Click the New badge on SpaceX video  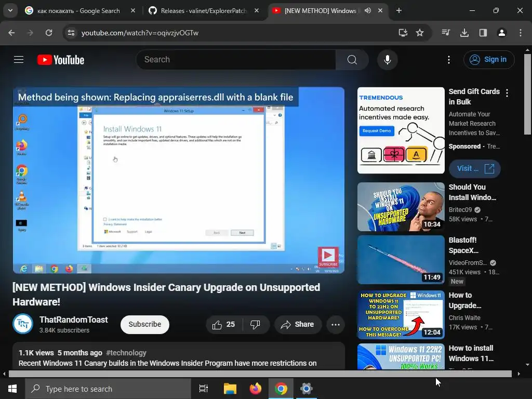tap(457, 282)
